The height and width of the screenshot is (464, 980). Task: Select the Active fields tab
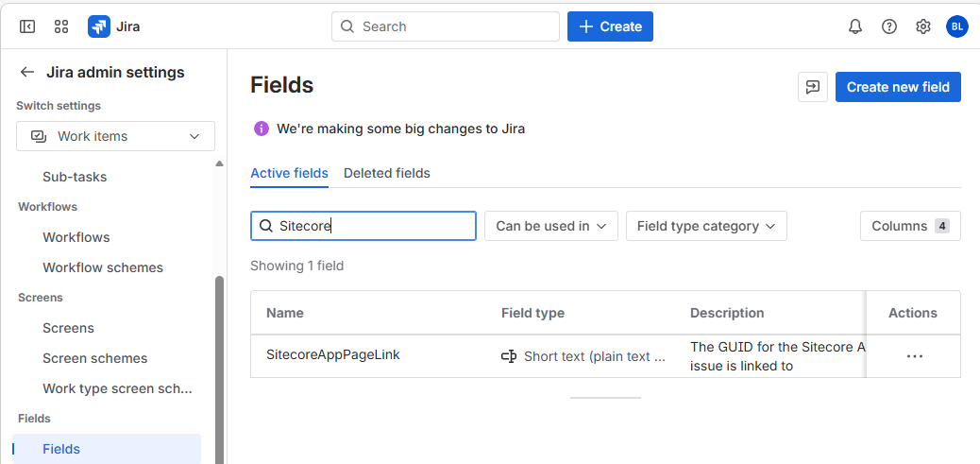pos(289,173)
